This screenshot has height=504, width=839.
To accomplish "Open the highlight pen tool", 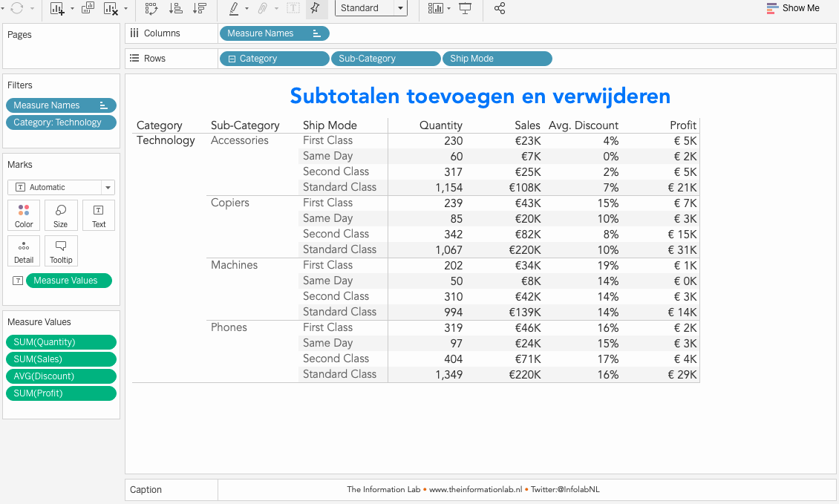I will [x=234, y=8].
